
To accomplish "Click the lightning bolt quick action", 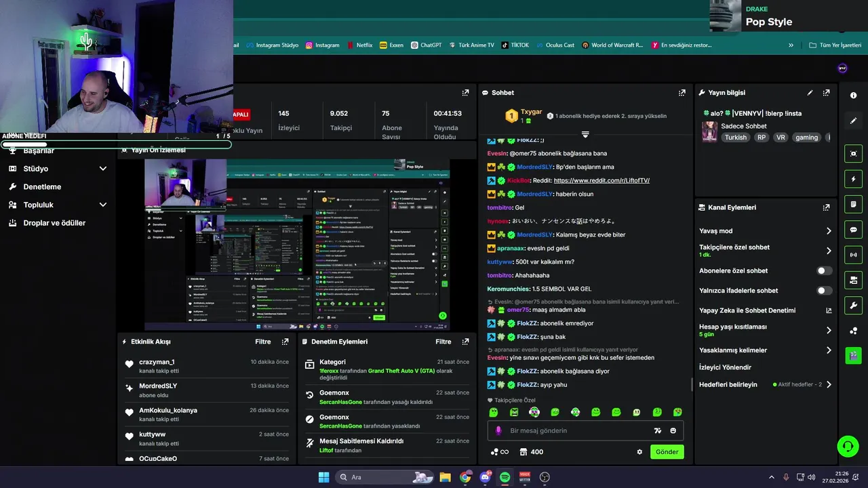I will click(853, 179).
